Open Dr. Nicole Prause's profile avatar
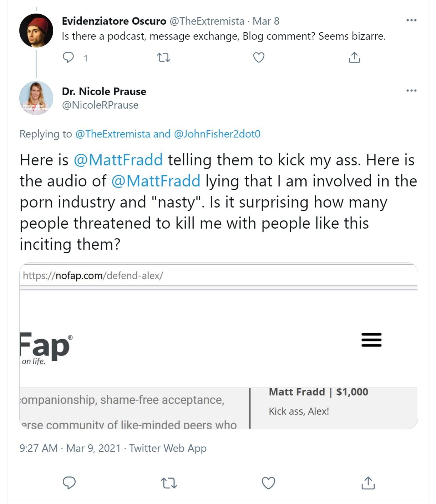 click(x=36, y=98)
